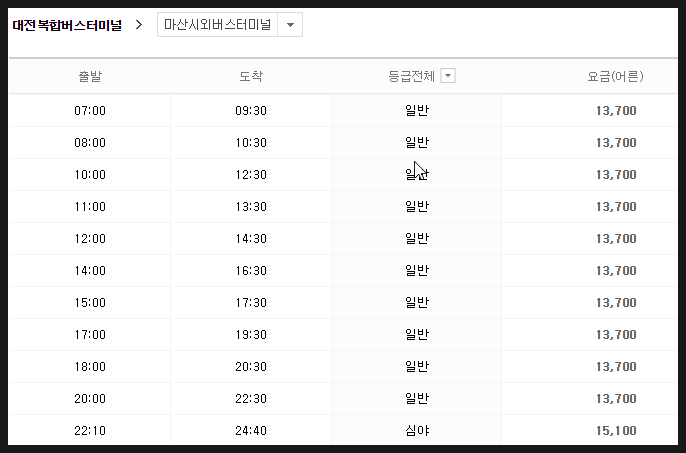Viewport: 686px width, 453px height.
Task: Click the 15,100 late-night fare
Action: 616,431
